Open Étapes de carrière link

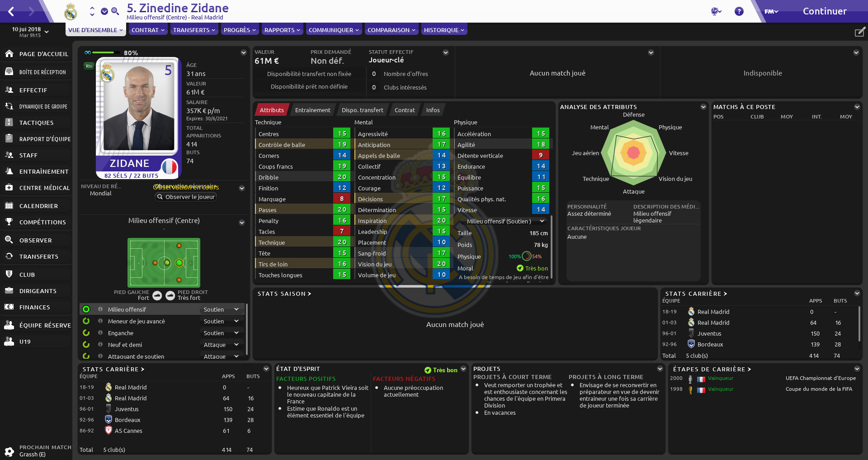[712, 369]
